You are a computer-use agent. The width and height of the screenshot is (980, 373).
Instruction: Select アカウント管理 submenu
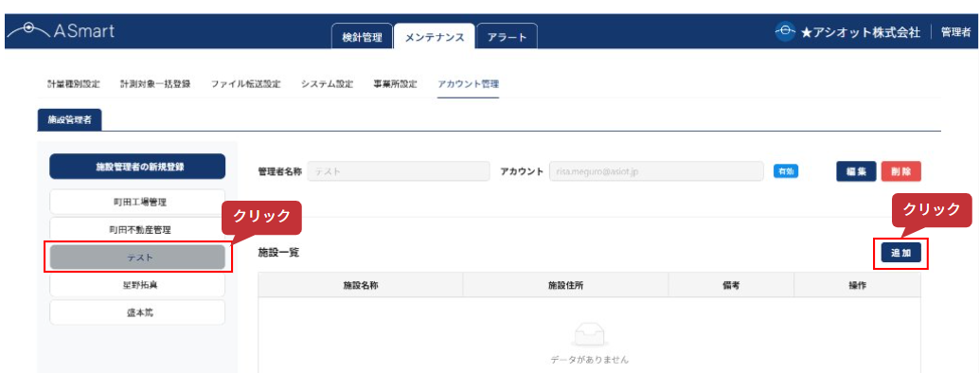(x=468, y=84)
